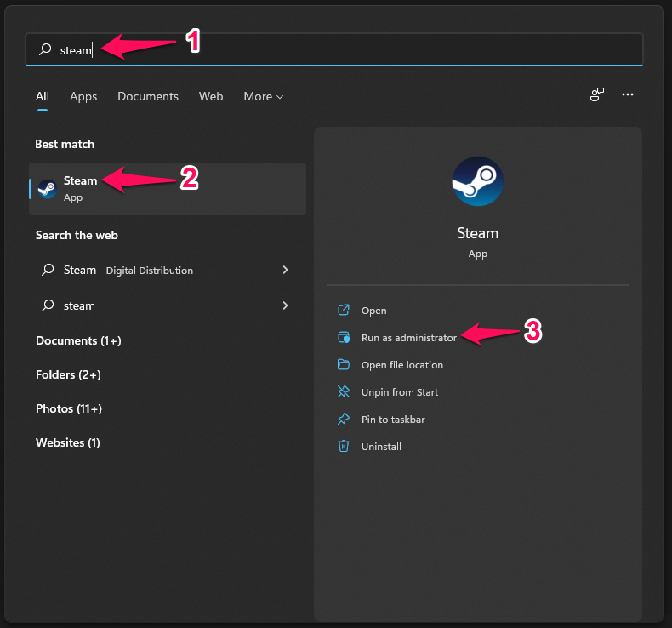Expand chevron next to lowercase steam suggestion
This screenshot has width=672, height=628.
click(x=285, y=305)
